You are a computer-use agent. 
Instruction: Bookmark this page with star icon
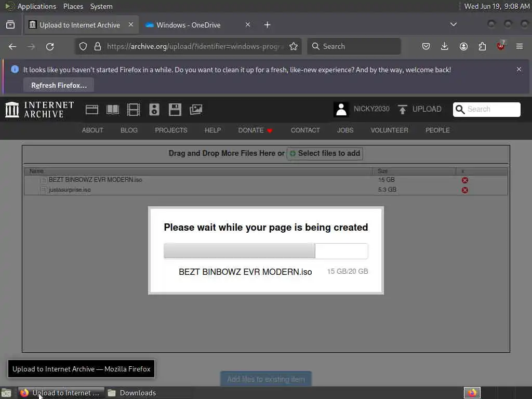pyautogui.click(x=294, y=46)
